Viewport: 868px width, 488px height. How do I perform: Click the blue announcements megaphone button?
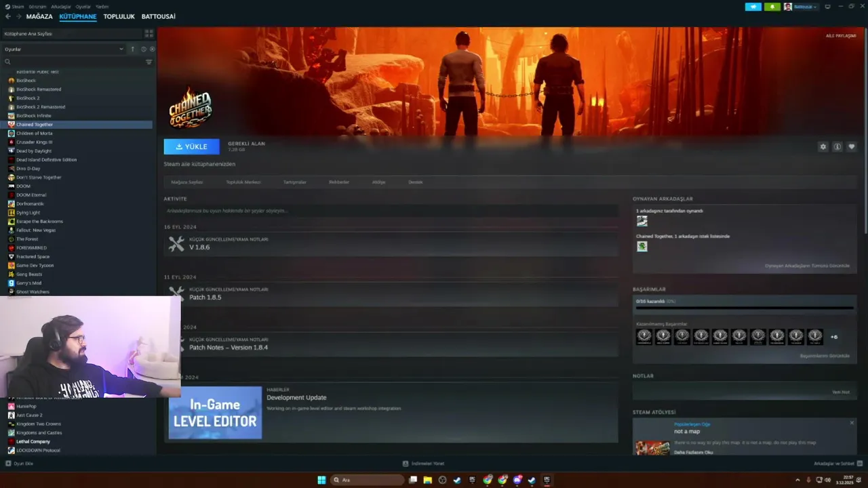pos(753,7)
